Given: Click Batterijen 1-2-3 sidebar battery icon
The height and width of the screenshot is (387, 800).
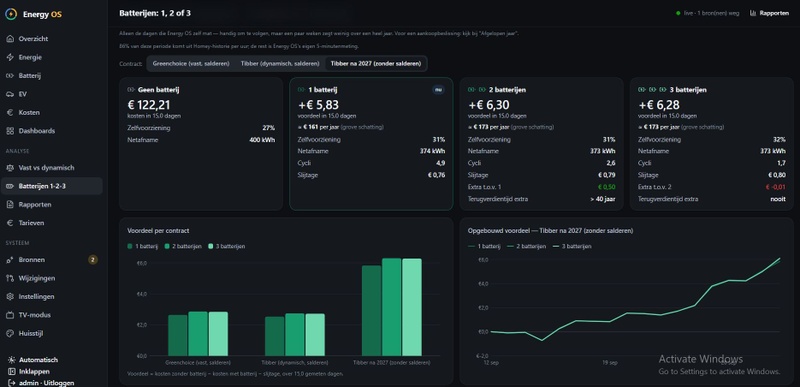Looking at the screenshot, I should pos(10,186).
